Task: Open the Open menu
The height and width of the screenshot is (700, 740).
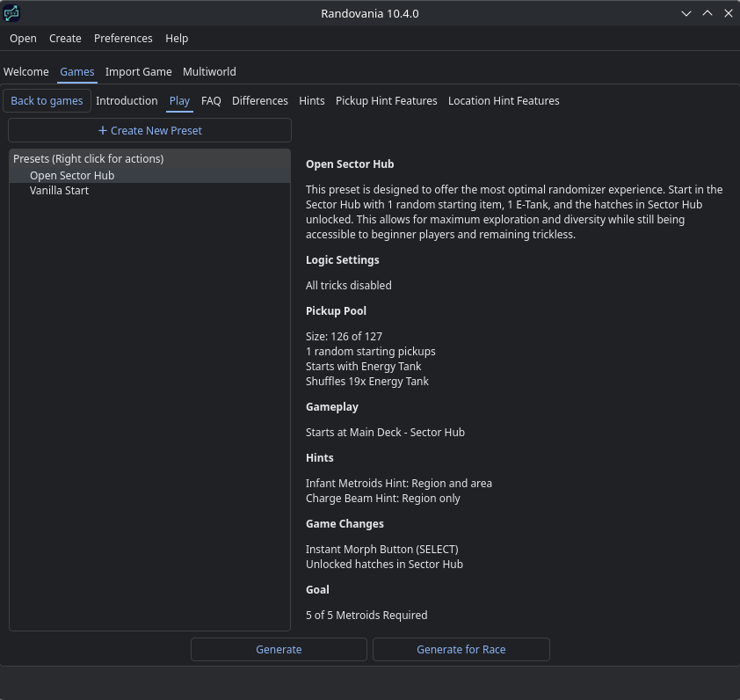Action: point(23,39)
